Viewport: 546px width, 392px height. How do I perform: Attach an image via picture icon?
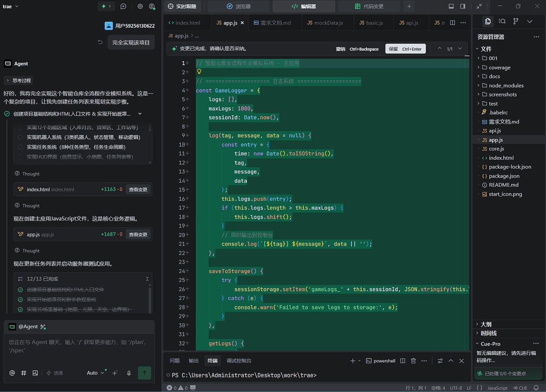pyautogui.click(x=35, y=373)
